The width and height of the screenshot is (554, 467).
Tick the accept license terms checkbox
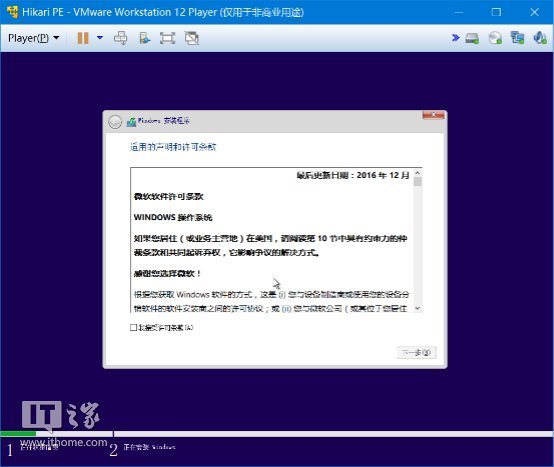133,327
